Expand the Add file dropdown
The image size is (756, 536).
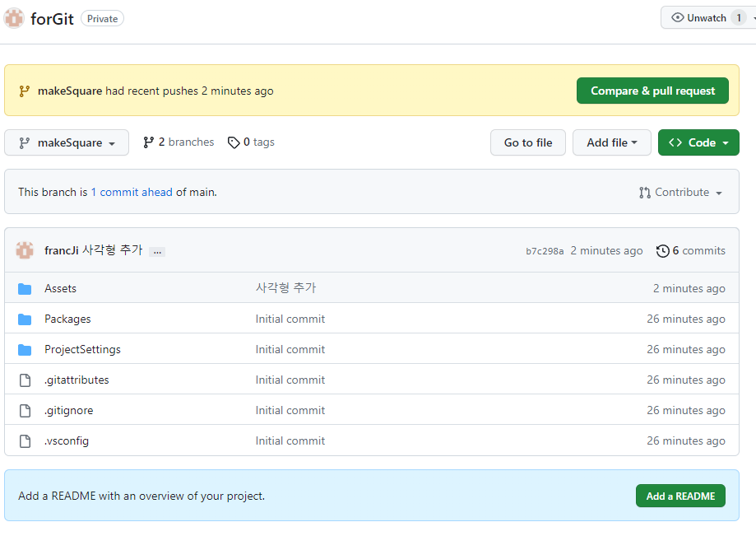(612, 142)
